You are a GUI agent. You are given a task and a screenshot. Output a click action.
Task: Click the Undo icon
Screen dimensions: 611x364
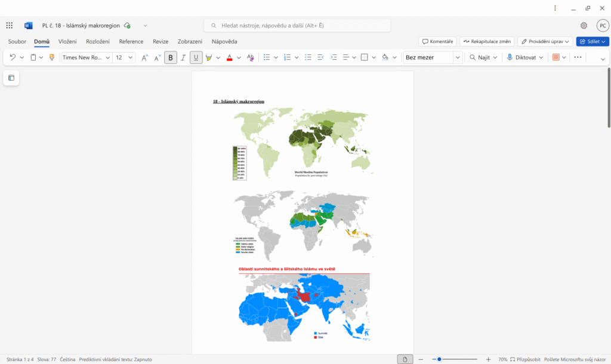[x=13, y=57]
